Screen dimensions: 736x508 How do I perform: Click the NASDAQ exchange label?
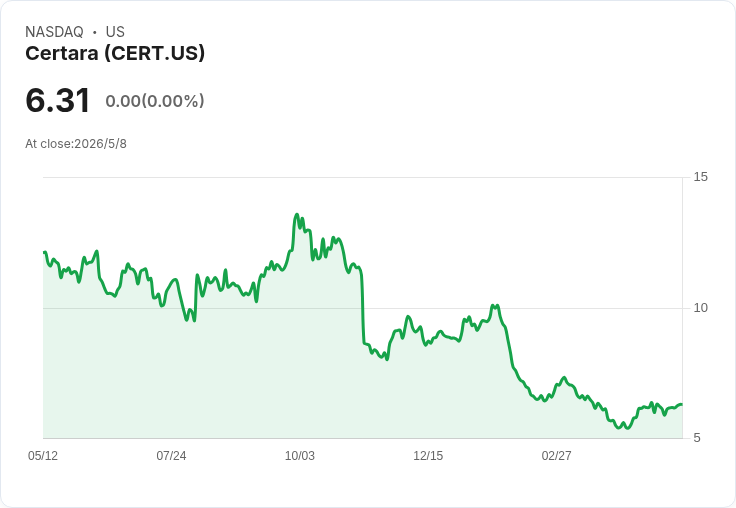[54, 32]
